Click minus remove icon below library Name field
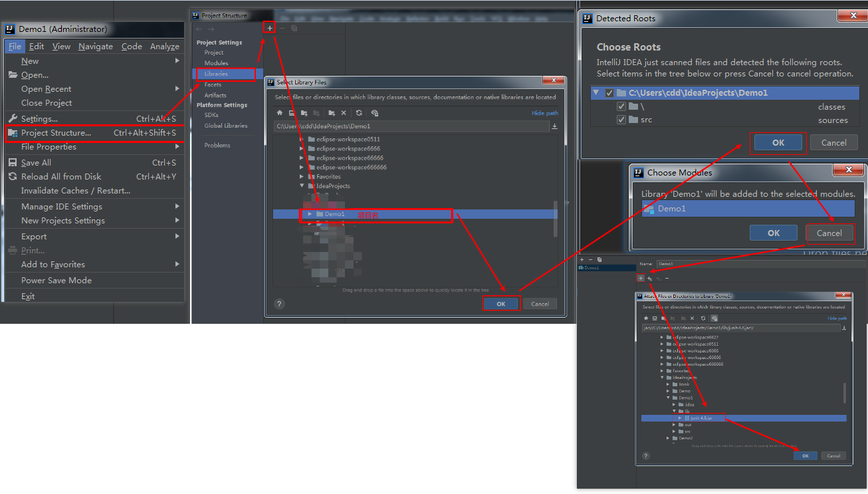The width and height of the screenshot is (868, 494). click(667, 278)
